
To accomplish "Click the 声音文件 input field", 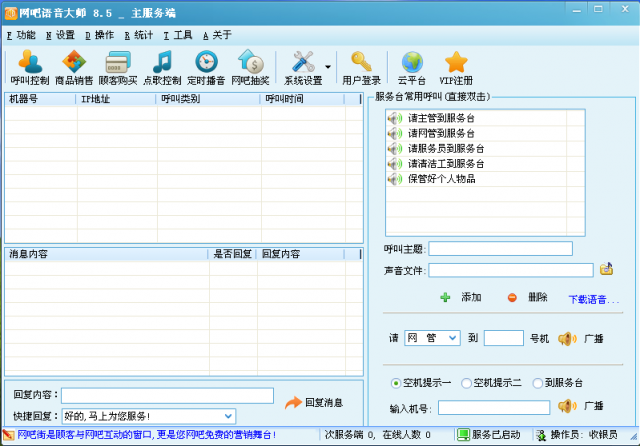I will tap(511, 270).
